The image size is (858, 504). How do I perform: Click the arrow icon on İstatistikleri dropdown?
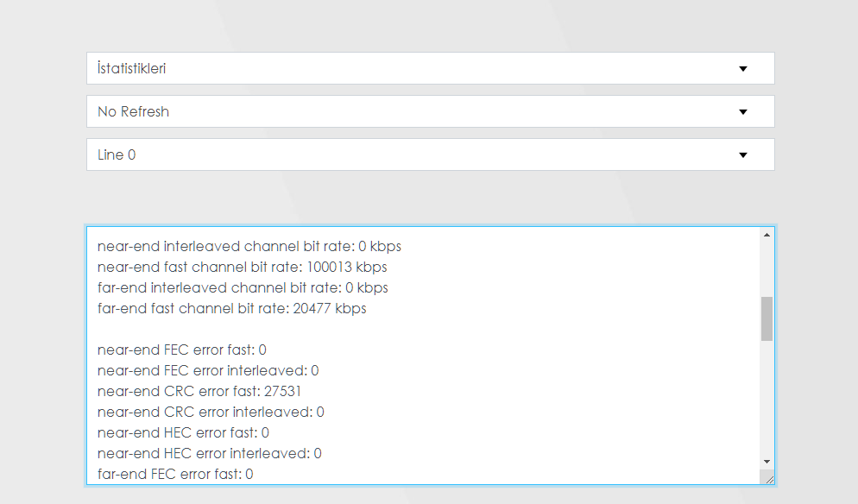click(743, 68)
